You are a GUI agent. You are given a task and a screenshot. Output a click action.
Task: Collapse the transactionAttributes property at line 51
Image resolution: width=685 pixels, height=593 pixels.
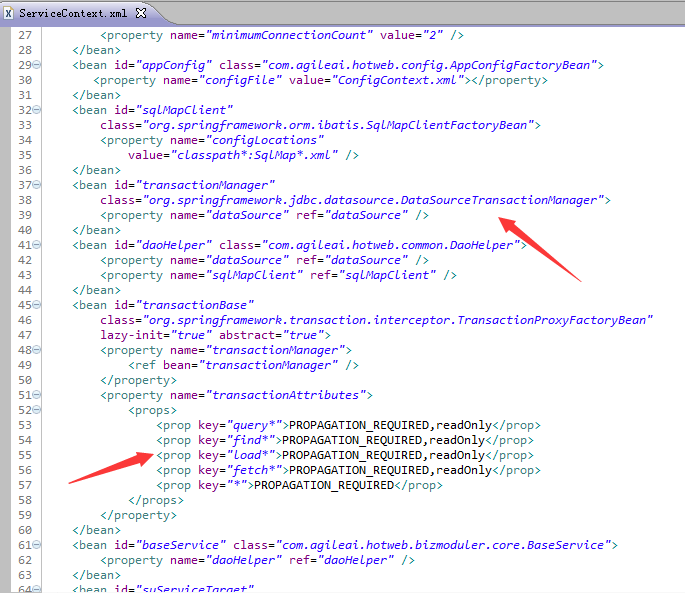37,395
